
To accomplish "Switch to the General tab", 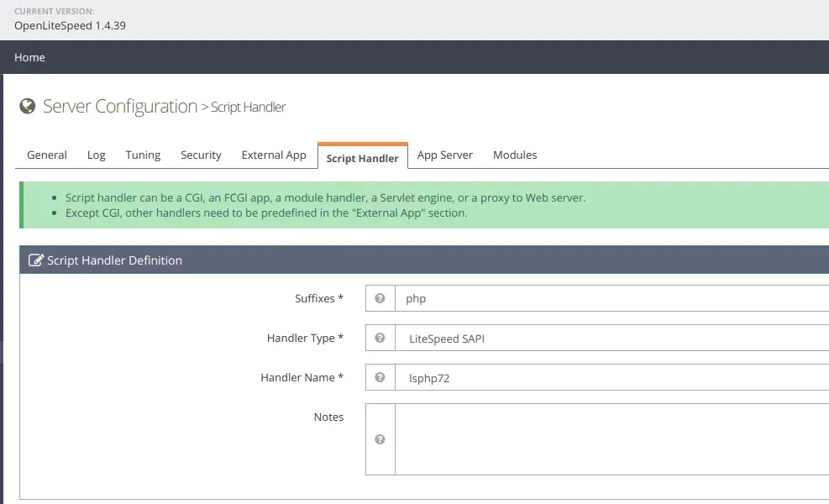I will click(47, 155).
